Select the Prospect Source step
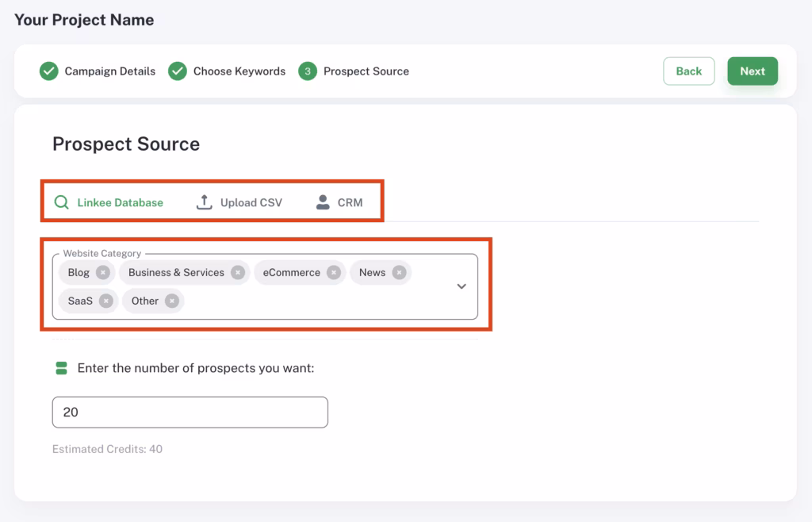The image size is (812, 522). click(x=354, y=71)
